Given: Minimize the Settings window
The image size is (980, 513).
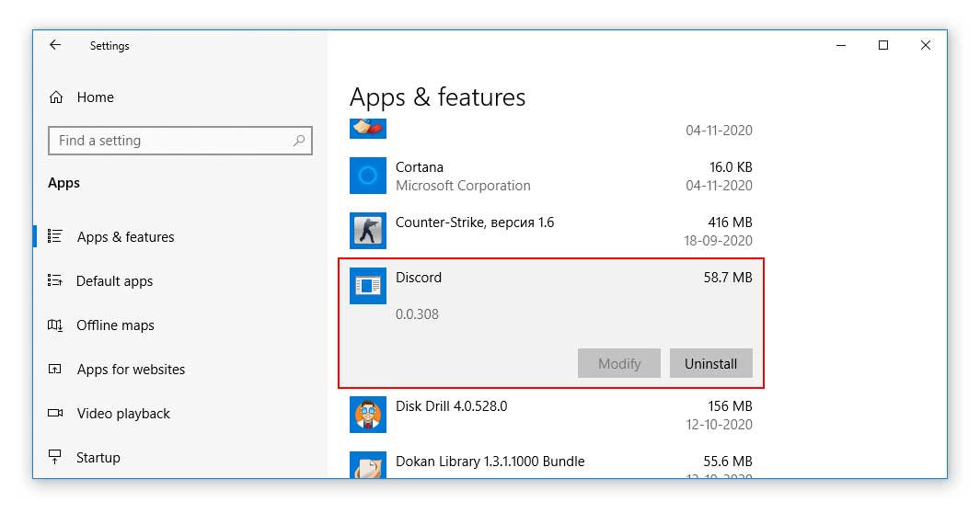Looking at the screenshot, I should [x=841, y=45].
